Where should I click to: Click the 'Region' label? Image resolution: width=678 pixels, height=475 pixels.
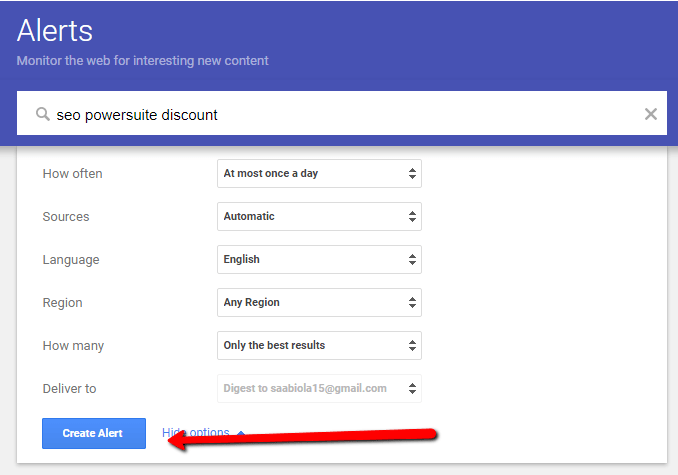pyautogui.click(x=62, y=303)
